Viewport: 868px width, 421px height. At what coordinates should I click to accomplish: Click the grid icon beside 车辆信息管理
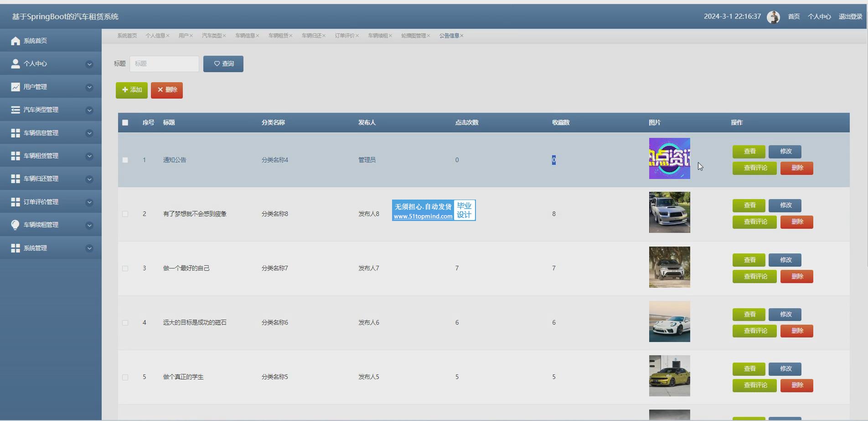tap(15, 133)
